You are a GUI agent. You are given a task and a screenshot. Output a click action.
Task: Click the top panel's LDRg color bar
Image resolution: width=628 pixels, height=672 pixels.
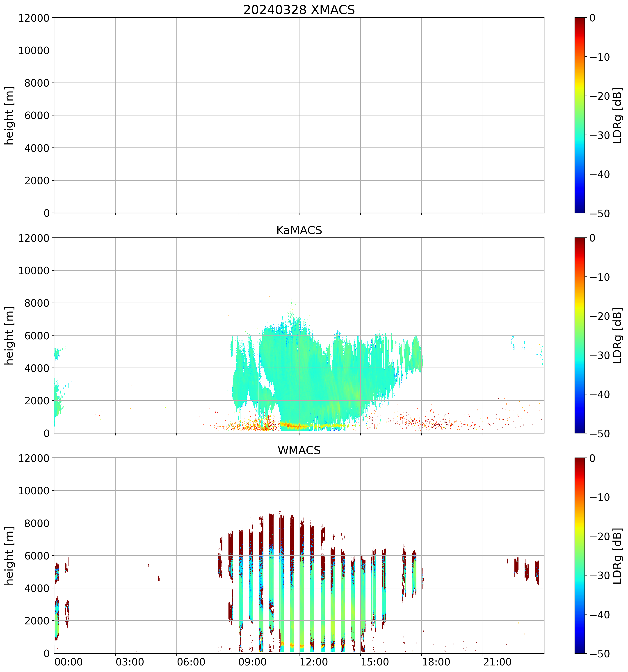[580, 115]
